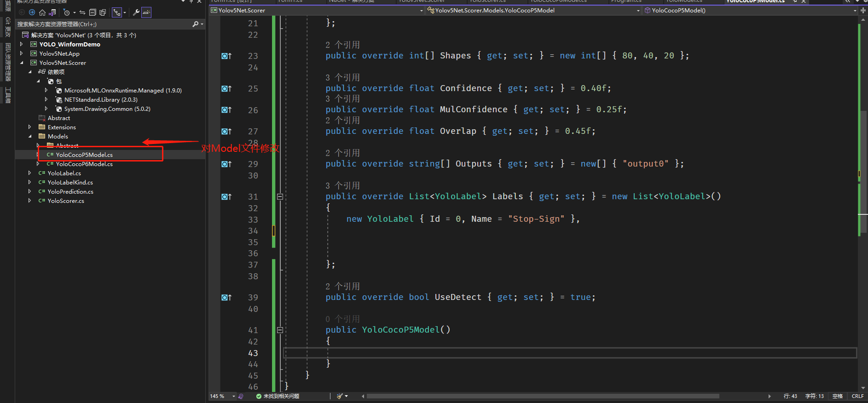Click the override margin icon on line 23
The image size is (868, 403).
click(x=226, y=56)
